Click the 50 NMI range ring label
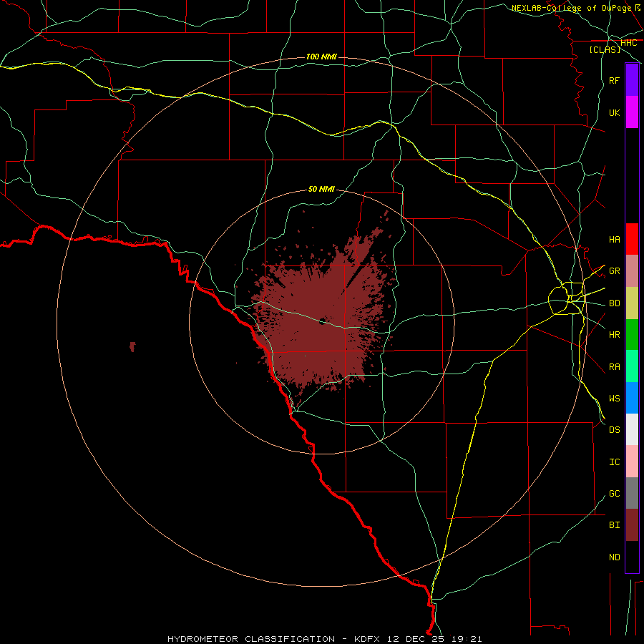644x644 pixels. (321, 189)
